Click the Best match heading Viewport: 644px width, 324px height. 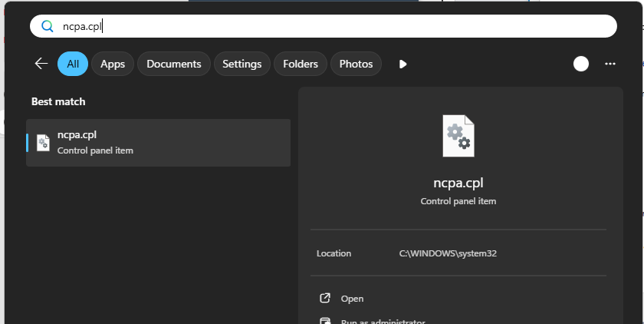[58, 101]
